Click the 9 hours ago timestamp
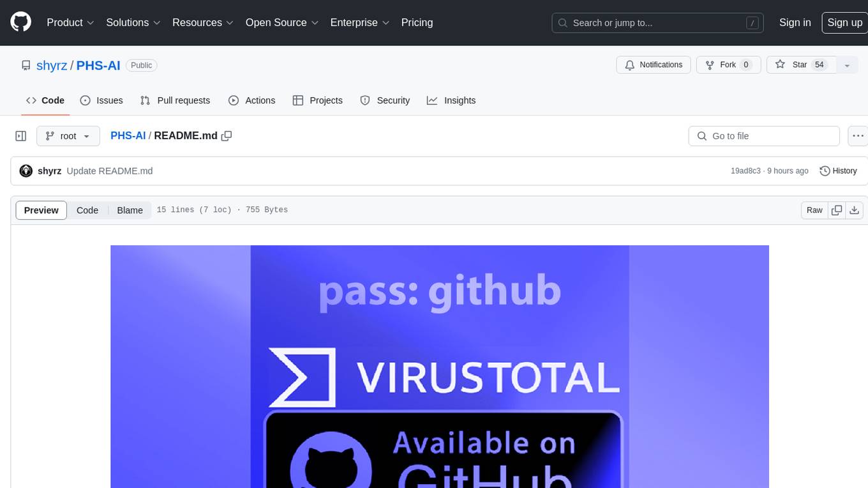 788,171
